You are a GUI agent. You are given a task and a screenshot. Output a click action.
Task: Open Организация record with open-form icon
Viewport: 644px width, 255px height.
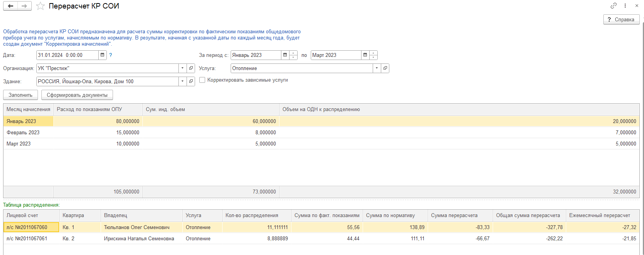coord(191,68)
